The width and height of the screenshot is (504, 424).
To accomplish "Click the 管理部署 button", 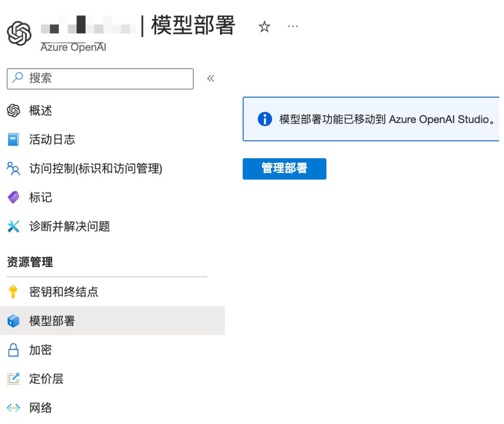I will 284,169.
